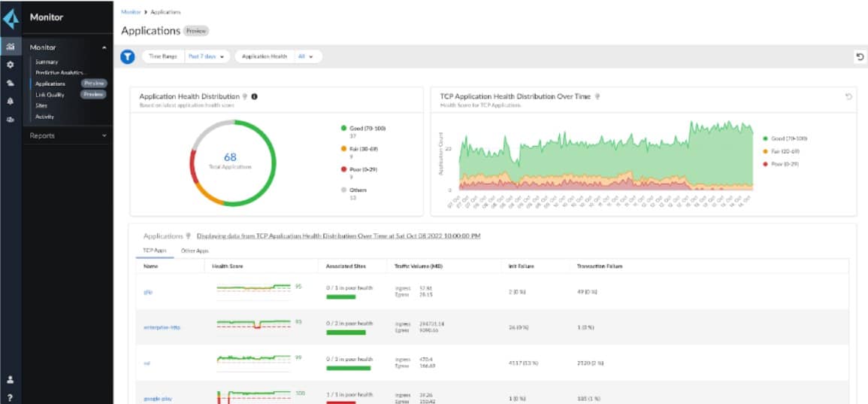Click the info icon beside Application Health Distribution

pyautogui.click(x=254, y=96)
